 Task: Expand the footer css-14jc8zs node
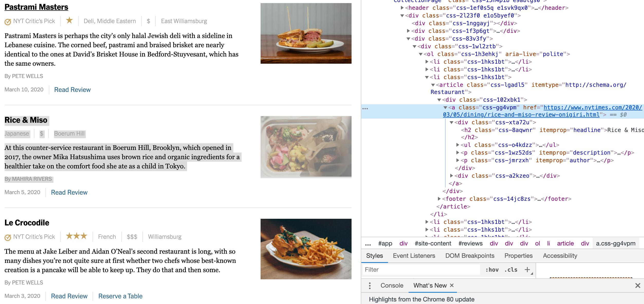point(439,199)
